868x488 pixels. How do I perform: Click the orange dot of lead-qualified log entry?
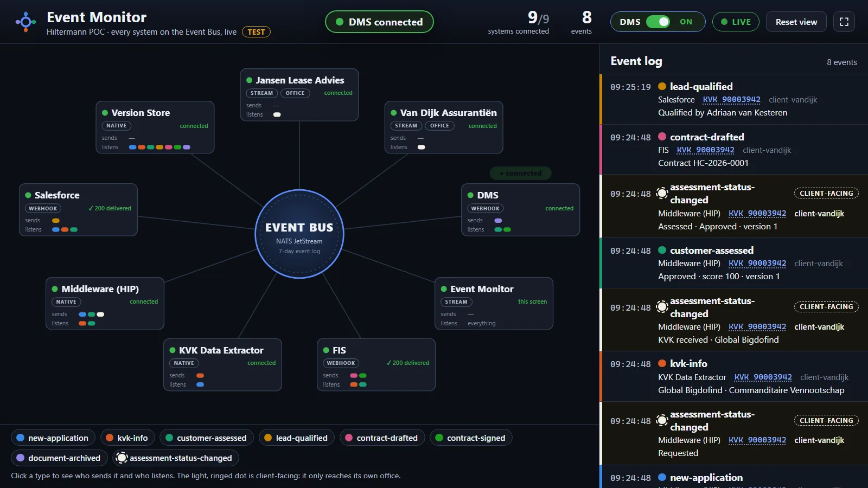tap(662, 86)
